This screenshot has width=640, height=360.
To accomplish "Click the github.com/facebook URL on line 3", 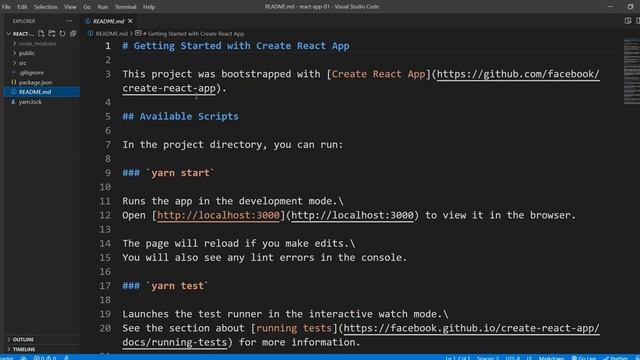I will [x=518, y=74].
